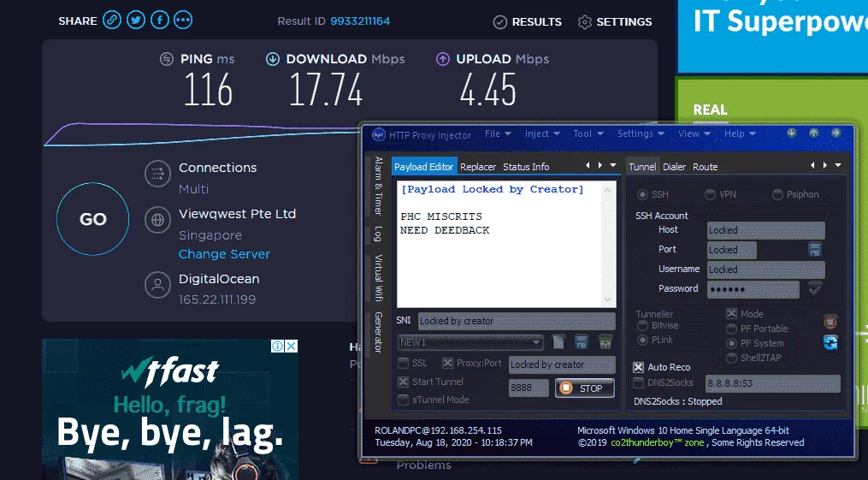Click the STOP button
This screenshot has height=480, width=868.
click(585, 388)
